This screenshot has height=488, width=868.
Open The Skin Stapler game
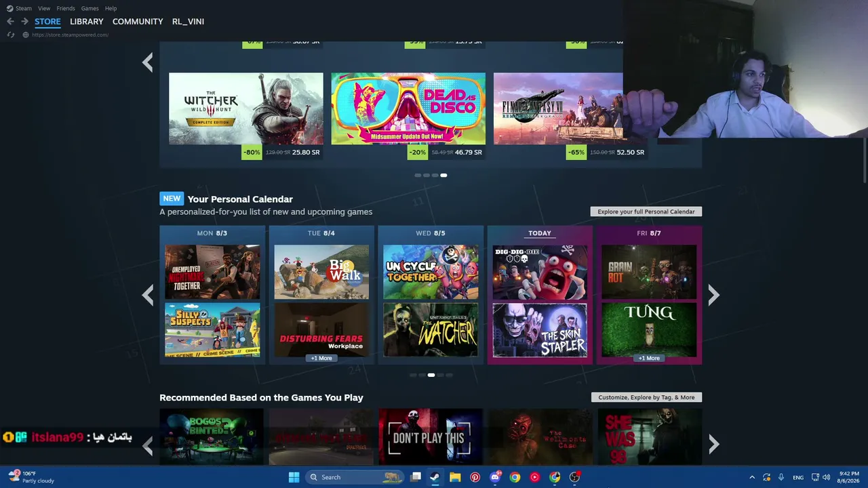[x=540, y=330]
